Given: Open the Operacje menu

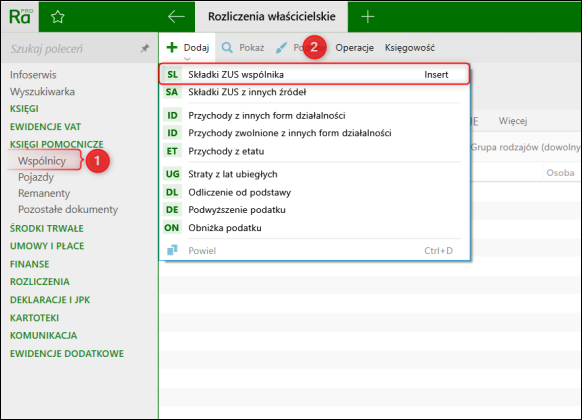Looking at the screenshot, I should (354, 47).
